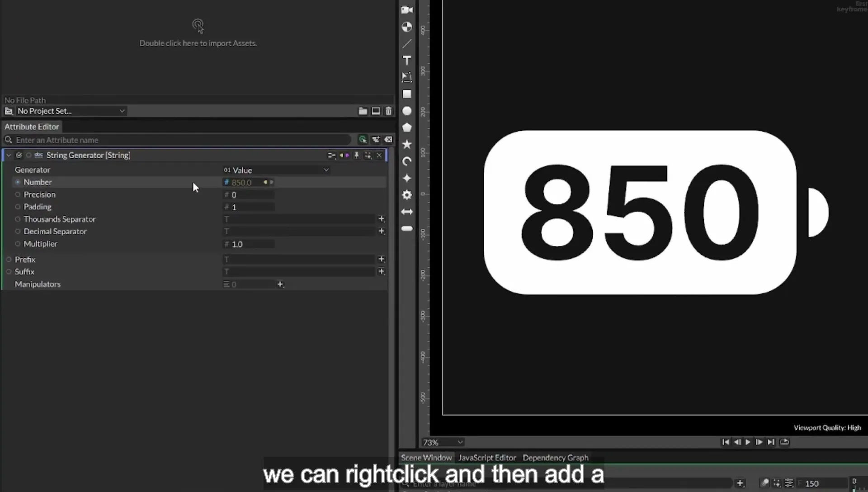Select the Text tool in the toolbar
The height and width of the screenshot is (492, 868).
click(x=407, y=61)
